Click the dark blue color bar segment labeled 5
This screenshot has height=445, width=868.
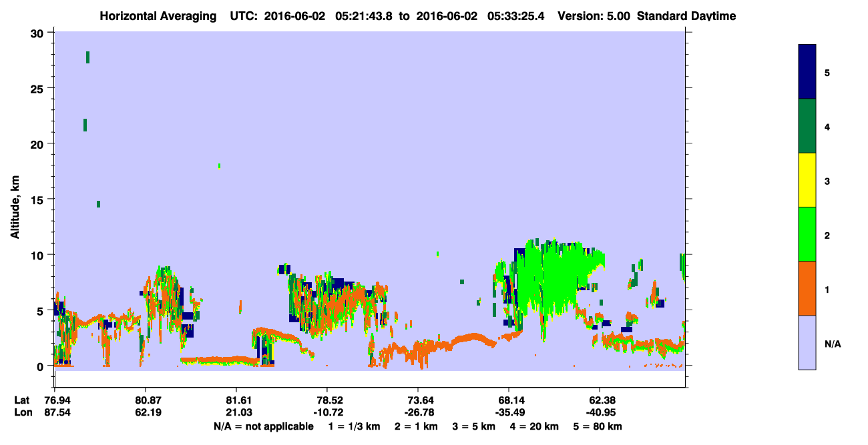(807, 72)
